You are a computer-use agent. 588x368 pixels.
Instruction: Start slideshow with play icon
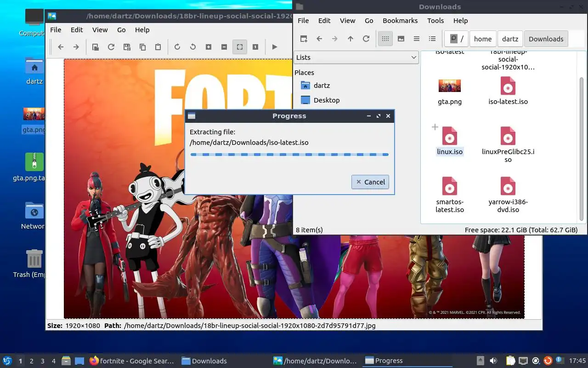tap(275, 47)
